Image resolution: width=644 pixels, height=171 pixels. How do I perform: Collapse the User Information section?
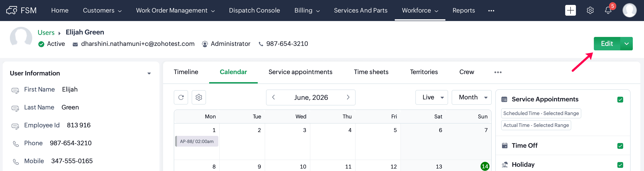149,73
